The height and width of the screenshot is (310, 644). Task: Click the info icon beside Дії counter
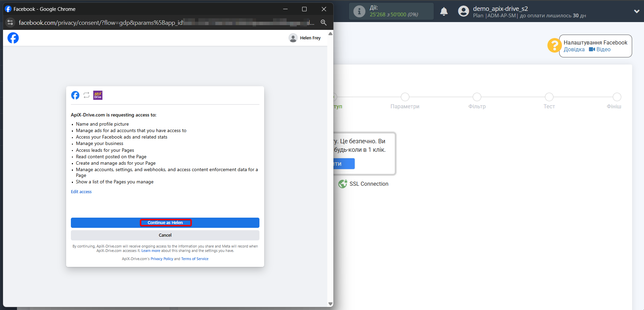tap(359, 12)
